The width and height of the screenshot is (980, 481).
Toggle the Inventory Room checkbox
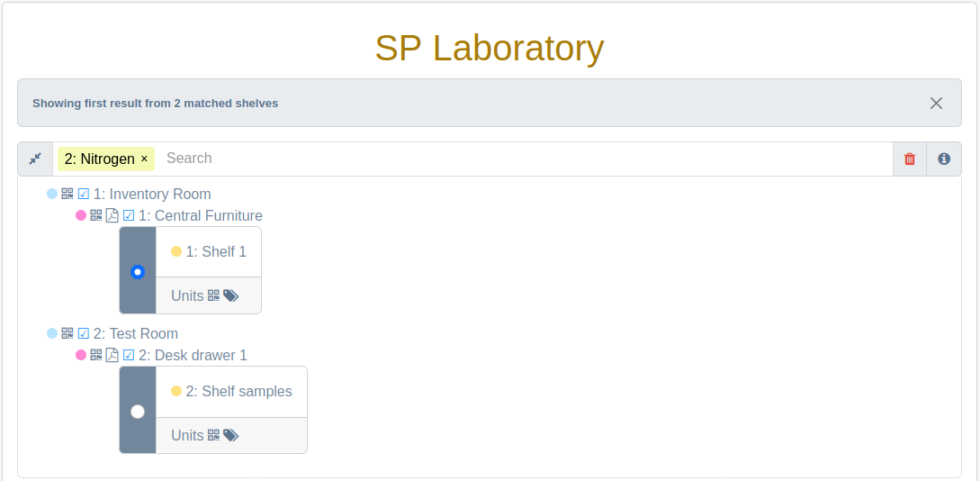click(84, 194)
